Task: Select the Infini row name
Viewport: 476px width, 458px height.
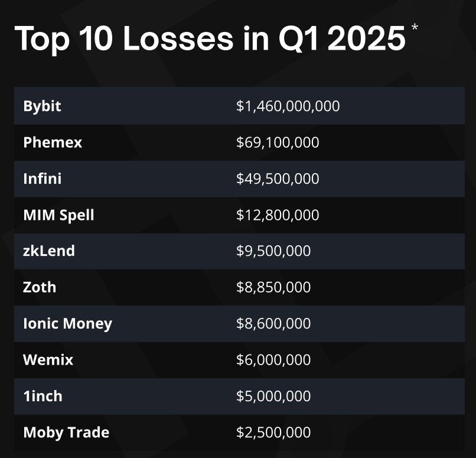Action: [x=42, y=178]
